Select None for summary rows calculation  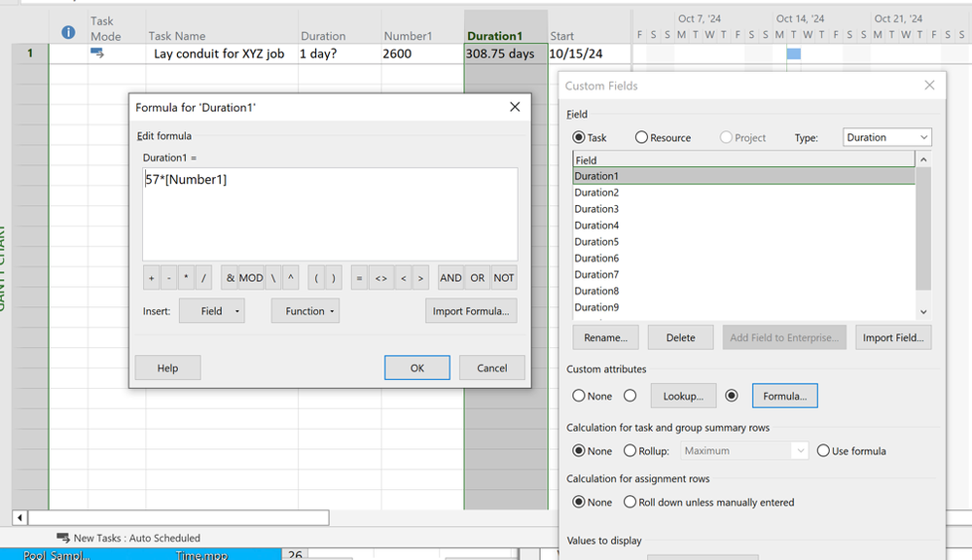pyautogui.click(x=578, y=451)
